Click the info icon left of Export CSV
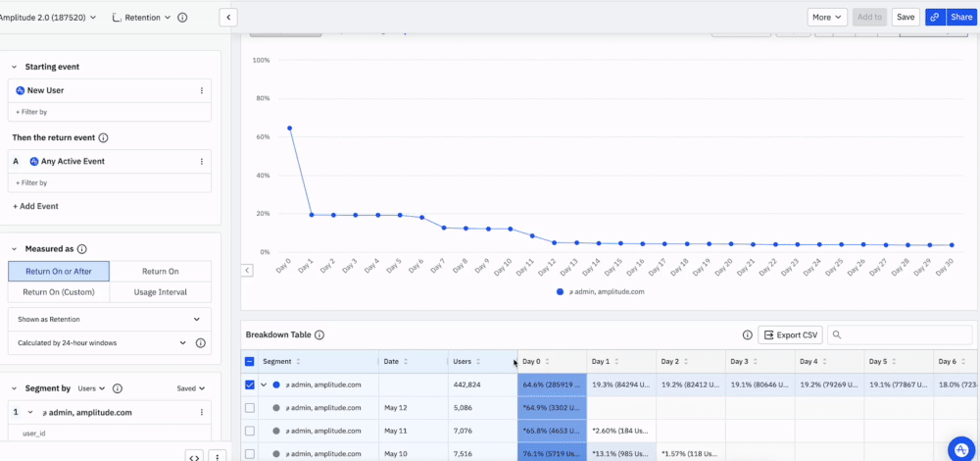Image resolution: width=980 pixels, height=461 pixels. tap(747, 335)
